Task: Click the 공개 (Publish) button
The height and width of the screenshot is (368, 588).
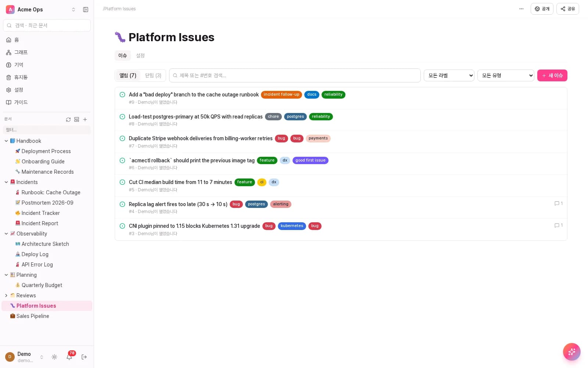Action: (x=542, y=9)
